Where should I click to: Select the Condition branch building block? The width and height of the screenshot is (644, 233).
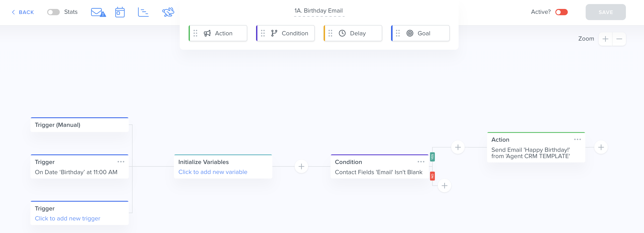285,33
